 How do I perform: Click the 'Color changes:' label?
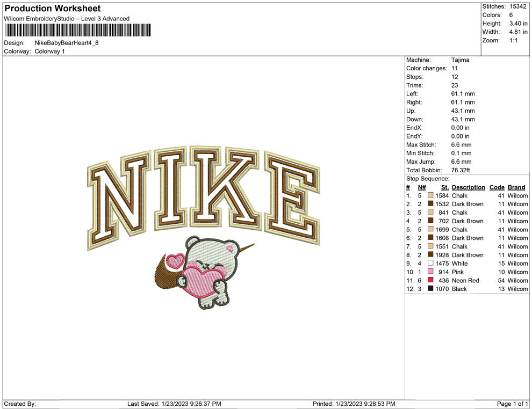[427, 69]
